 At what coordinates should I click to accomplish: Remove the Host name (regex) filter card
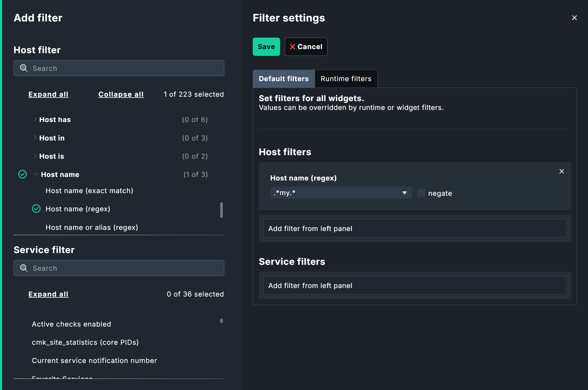click(x=562, y=171)
